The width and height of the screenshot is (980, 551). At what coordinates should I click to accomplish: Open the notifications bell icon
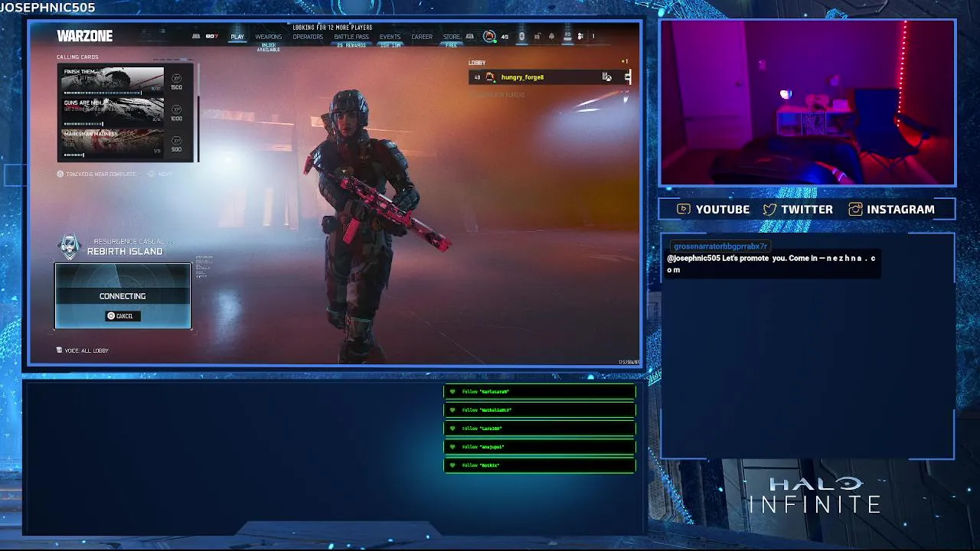tap(551, 36)
